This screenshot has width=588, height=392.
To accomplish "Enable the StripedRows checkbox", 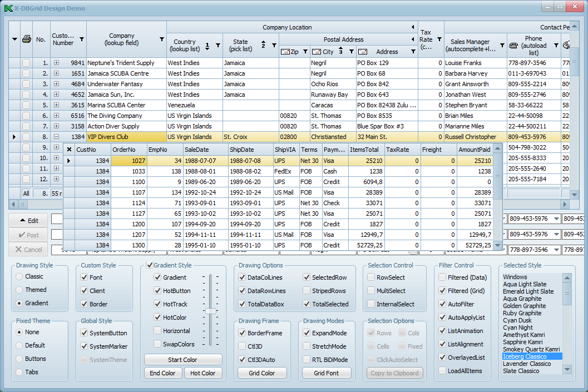I will pos(307,291).
